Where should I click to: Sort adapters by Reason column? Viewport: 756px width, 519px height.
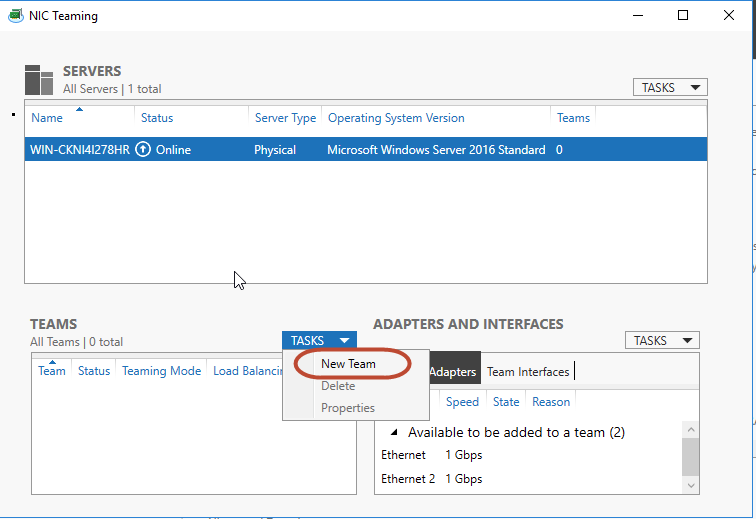[551, 402]
